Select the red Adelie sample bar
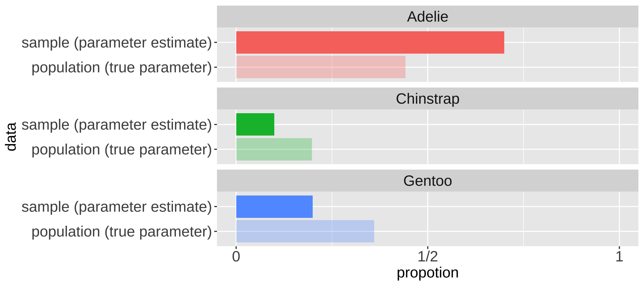Image resolution: width=644 pixels, height=286 pixels. click(x=370, y=42)
